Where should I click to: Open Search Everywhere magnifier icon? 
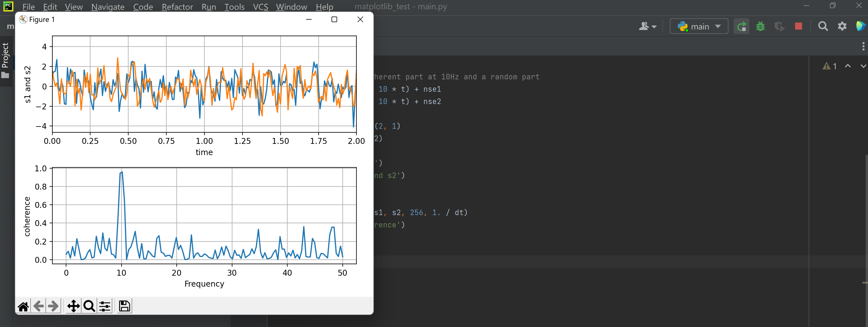pos(823,26)
